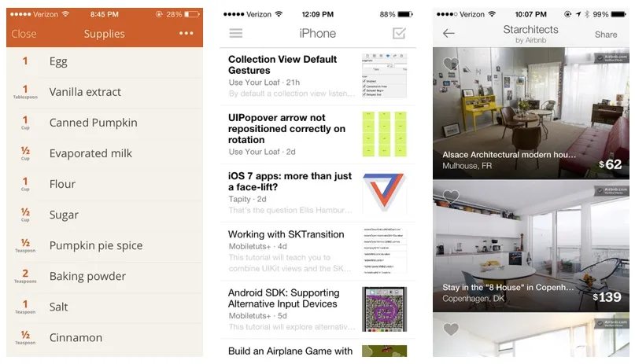Go back using the left arrow
635x364 pixels.
[449, 33]
